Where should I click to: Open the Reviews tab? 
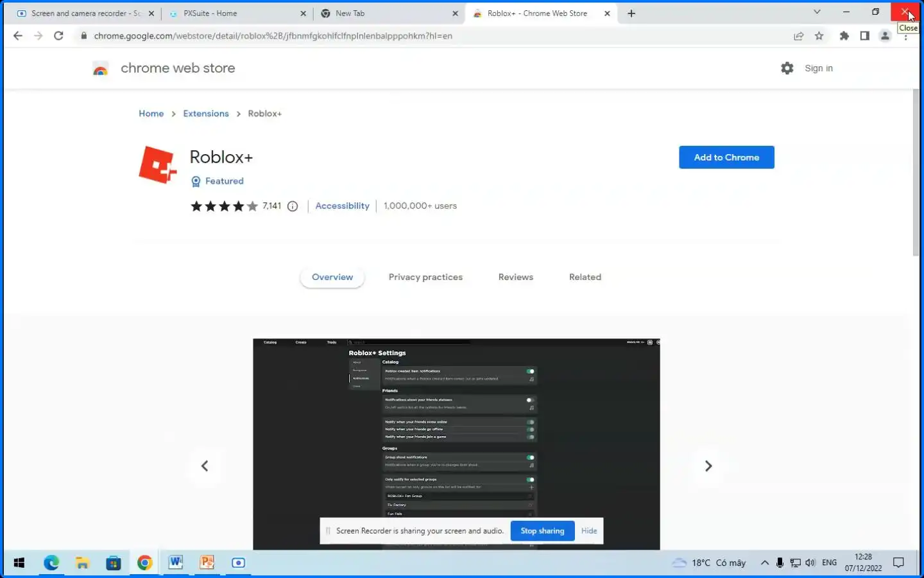516,277
